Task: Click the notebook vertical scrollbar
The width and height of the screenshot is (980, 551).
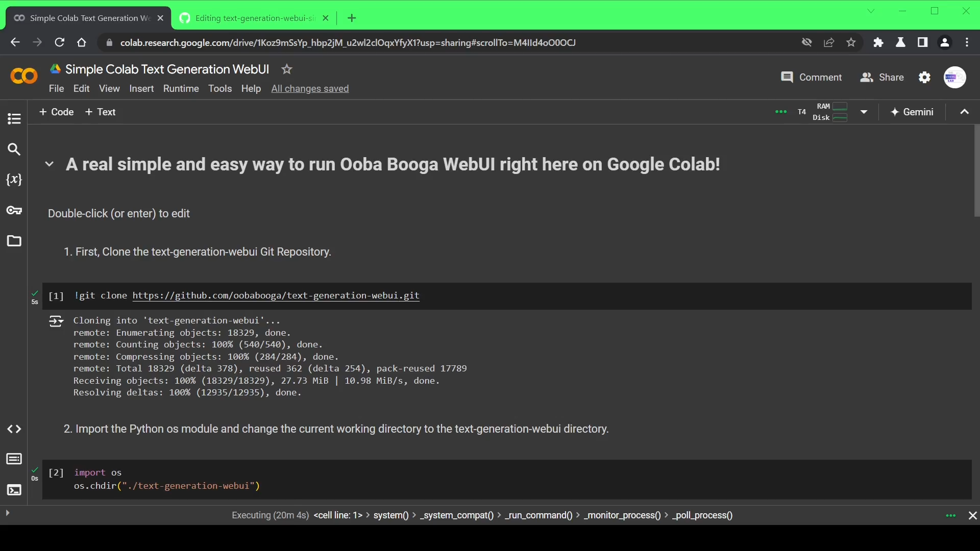Action: 976,171
